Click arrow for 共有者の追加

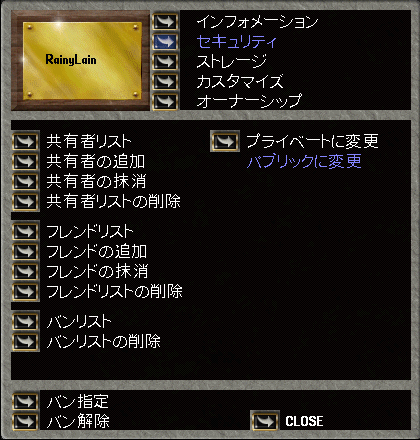[x=25, y=162]
